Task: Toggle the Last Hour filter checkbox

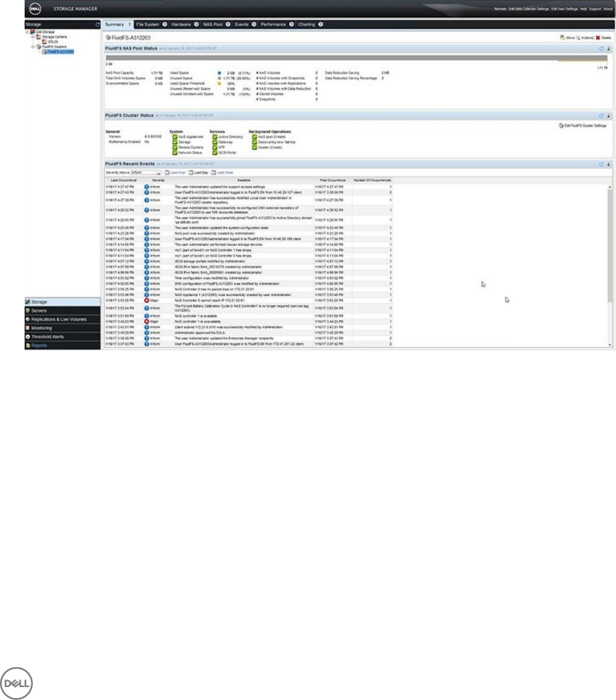Action: (167, 172)
